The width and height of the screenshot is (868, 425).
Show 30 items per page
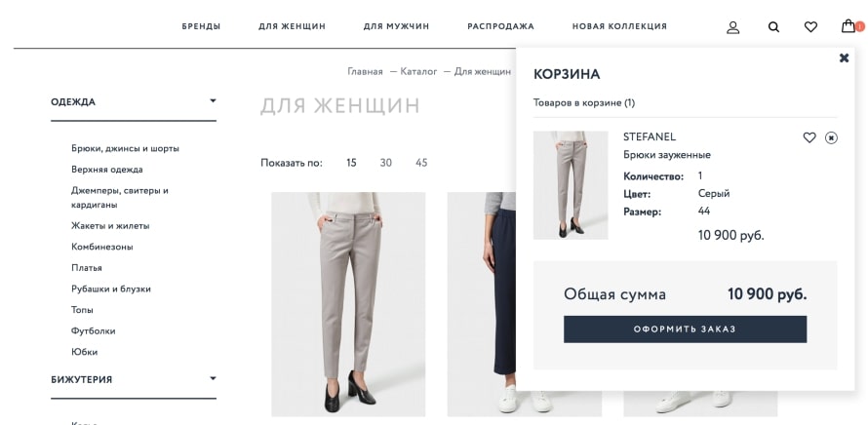coord(386,163)
